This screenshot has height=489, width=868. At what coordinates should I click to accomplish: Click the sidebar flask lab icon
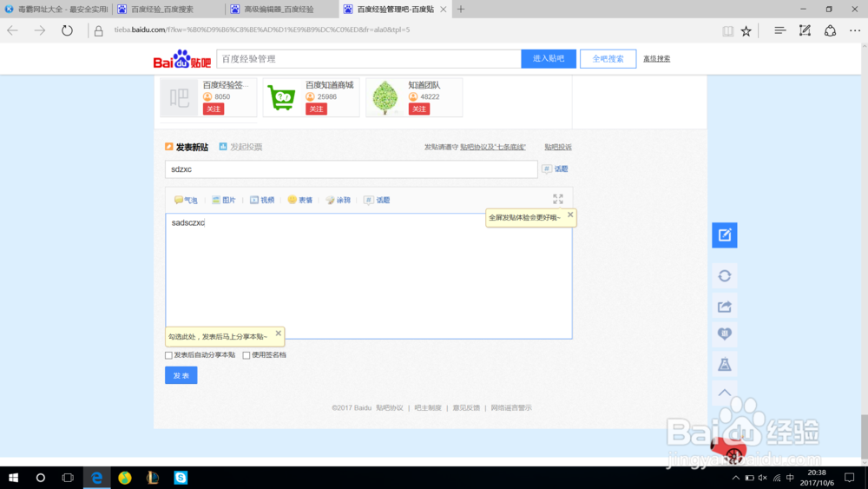tap(725, 364)
